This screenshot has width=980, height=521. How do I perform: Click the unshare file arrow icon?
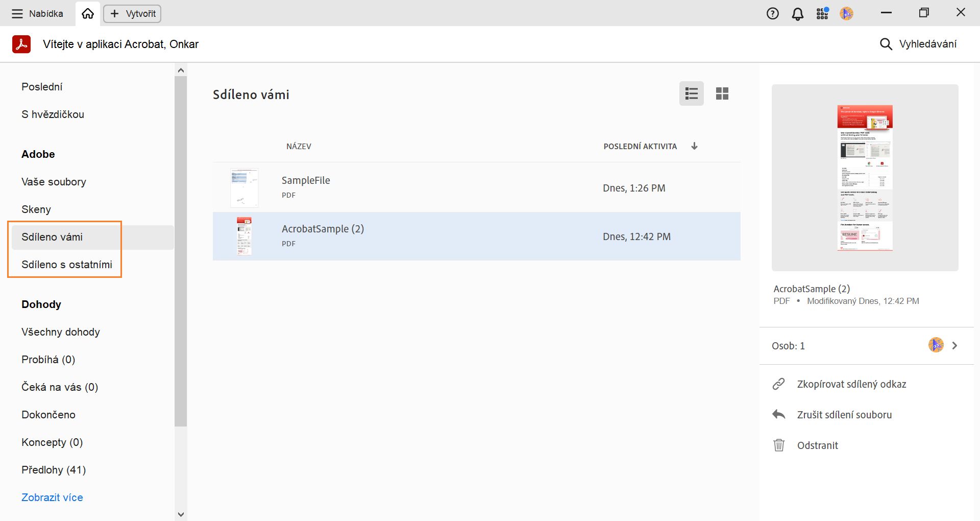[x=778, y=414]
